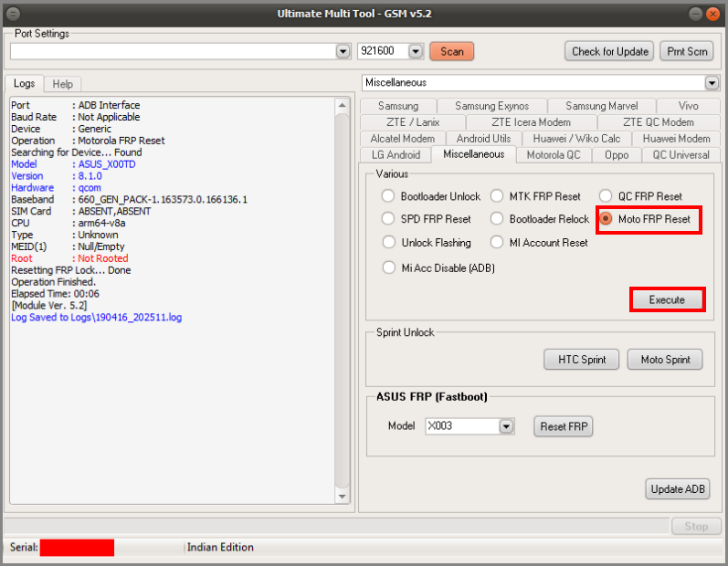
Task: Click 'Elapsed Time: 00:06' log line
Action: pos(55,294)
